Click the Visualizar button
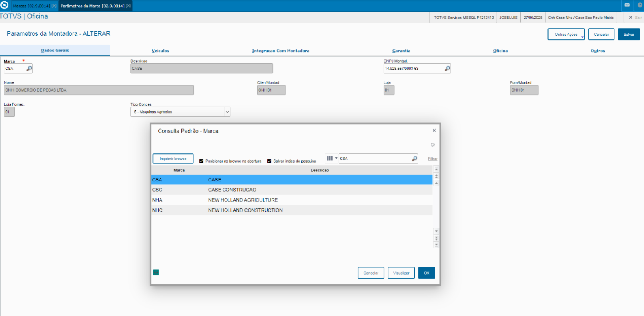 coord(401,273)
